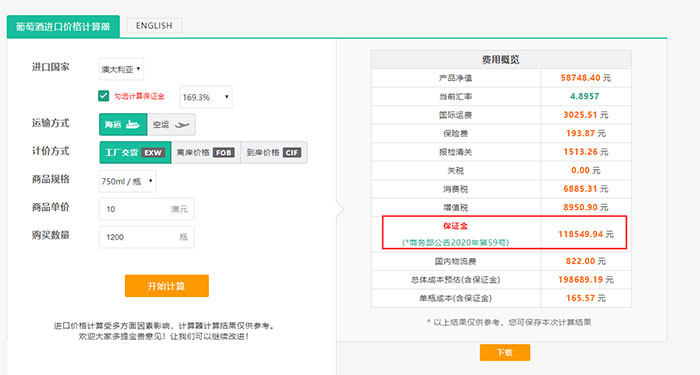
Task: Click the 增值税 value 8950.90
Action: 580,208
